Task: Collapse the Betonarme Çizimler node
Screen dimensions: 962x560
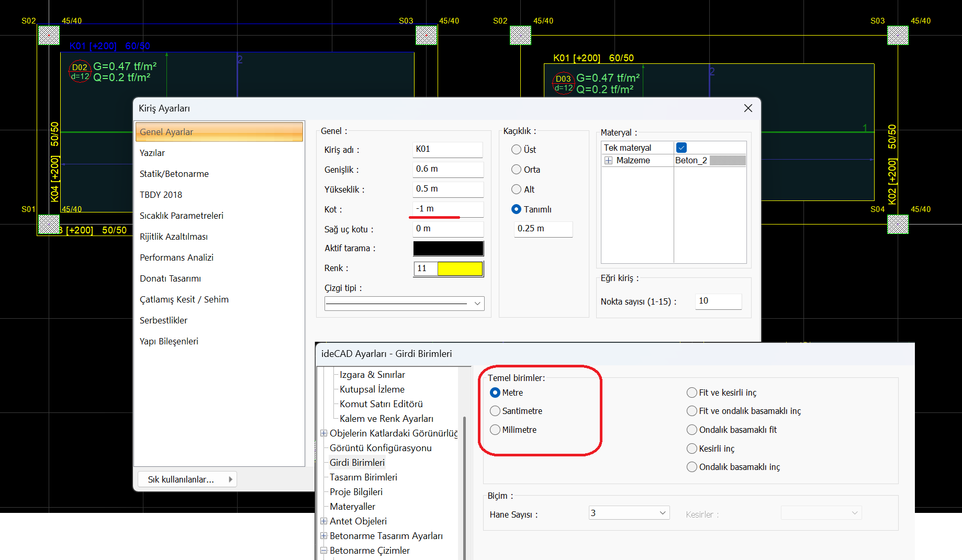Action: coord(324,551)
